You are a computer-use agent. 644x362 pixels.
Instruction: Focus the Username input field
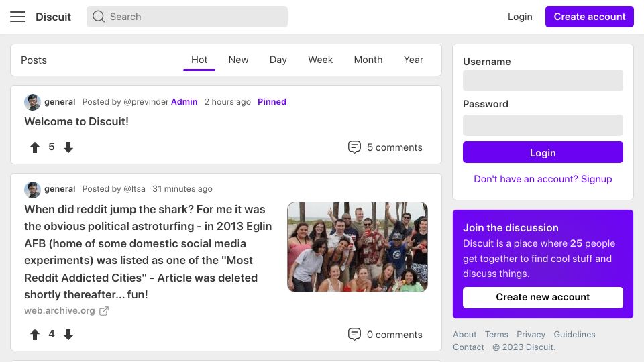(x=543, y=80)
